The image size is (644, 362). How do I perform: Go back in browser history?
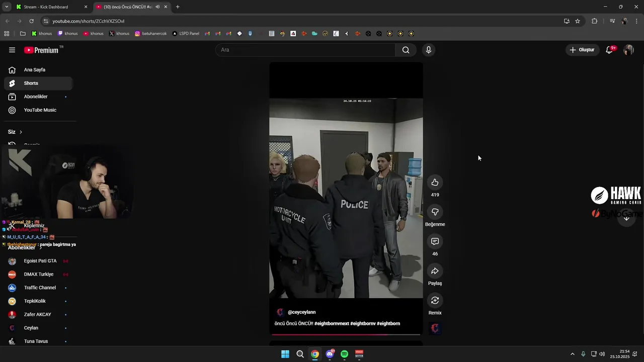7,21
